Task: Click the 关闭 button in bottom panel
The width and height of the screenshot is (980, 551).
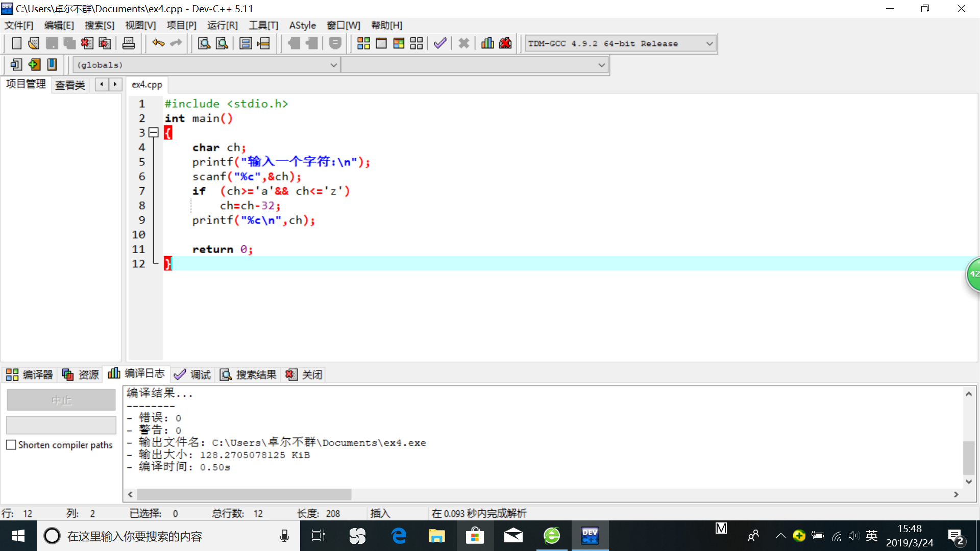Action: point(304,375)
